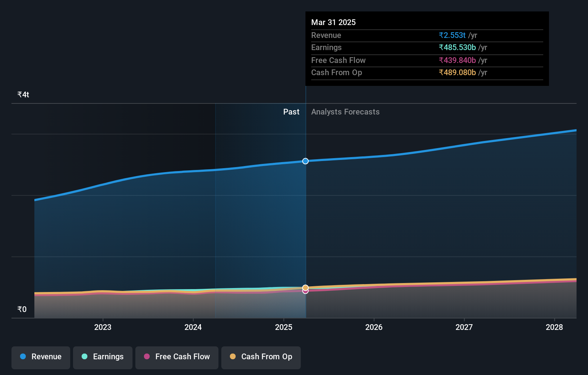This screenshot has height=375, width=588.
Task: Click the teal Earnings legend dot
Action: click(x=84, y=356)
